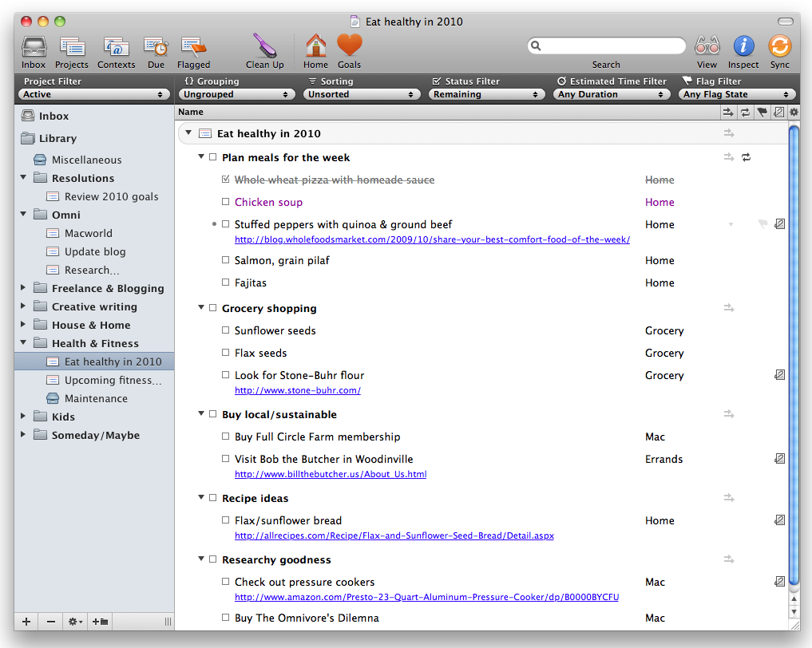Open note for pressure cookers task

tap(779, 582)
